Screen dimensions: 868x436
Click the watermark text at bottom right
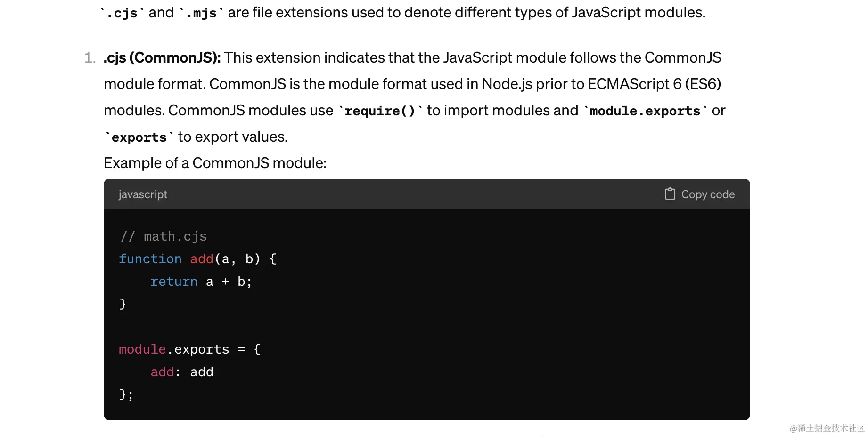click(827, 428)
